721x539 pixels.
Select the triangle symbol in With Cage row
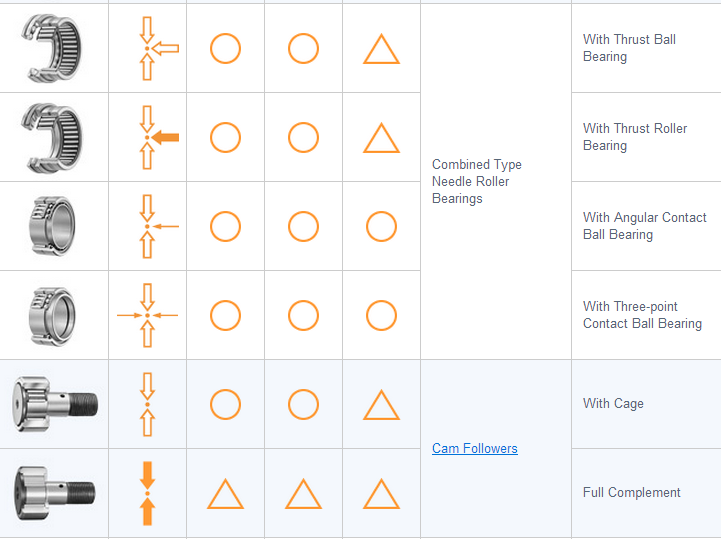381,405
